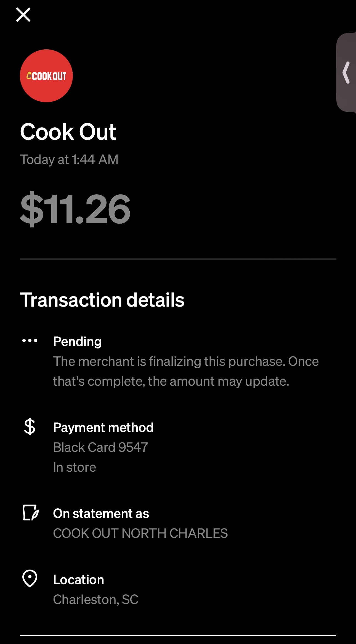Tap the Cook Out merchant logo
Image resolution: width=356 pixels, height=644 pixels.
(x=46, y=76)
